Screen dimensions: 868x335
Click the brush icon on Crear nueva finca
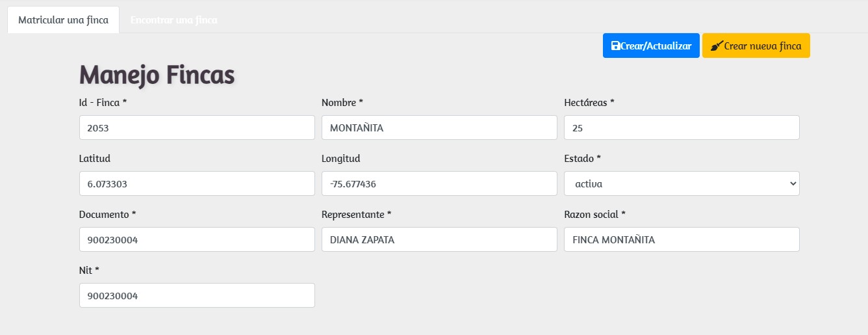coord(716,46)
